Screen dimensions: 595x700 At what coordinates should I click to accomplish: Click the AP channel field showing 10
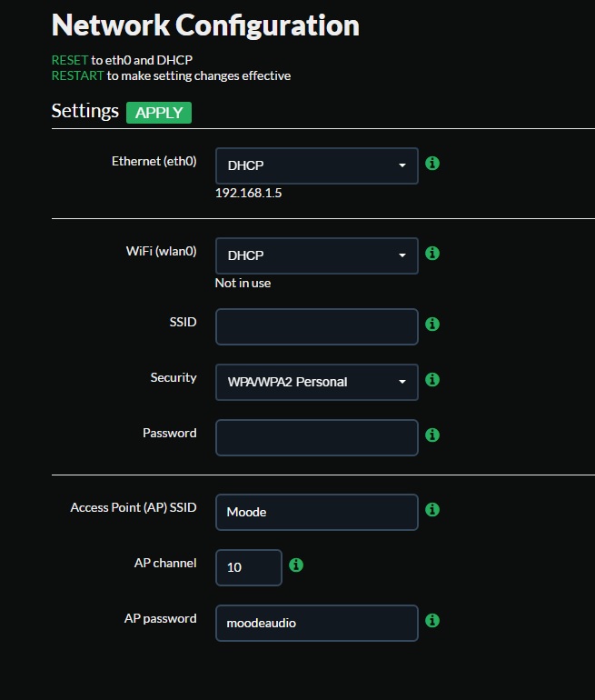tap(249, 567)
